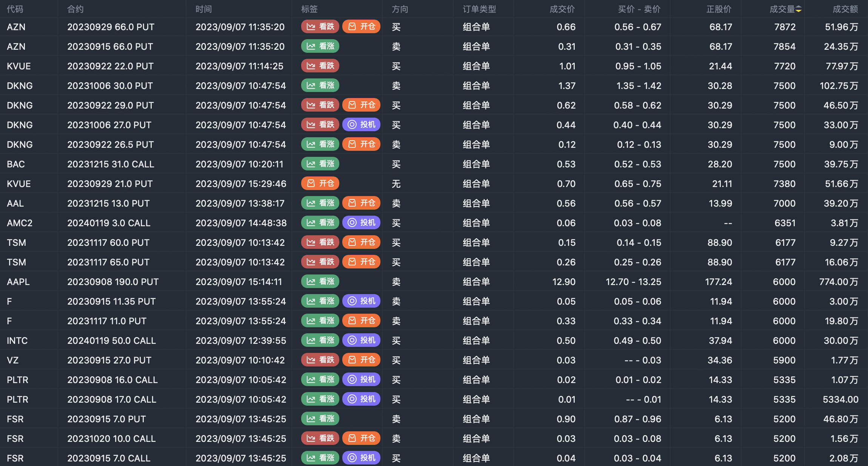Open the TSM 60.0 PUT ticker
868x466 pixels.
pyautogui.click(x=17, y=242)
